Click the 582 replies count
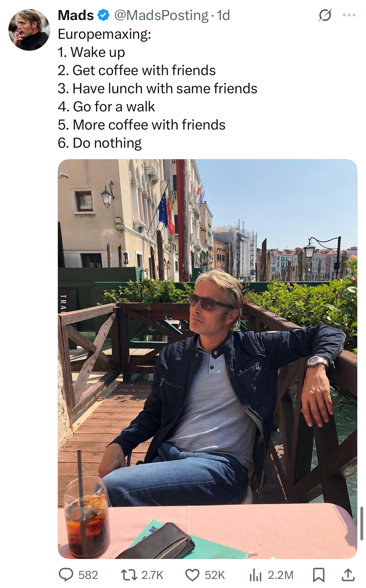The image size is (366, 588). (88, 575)
